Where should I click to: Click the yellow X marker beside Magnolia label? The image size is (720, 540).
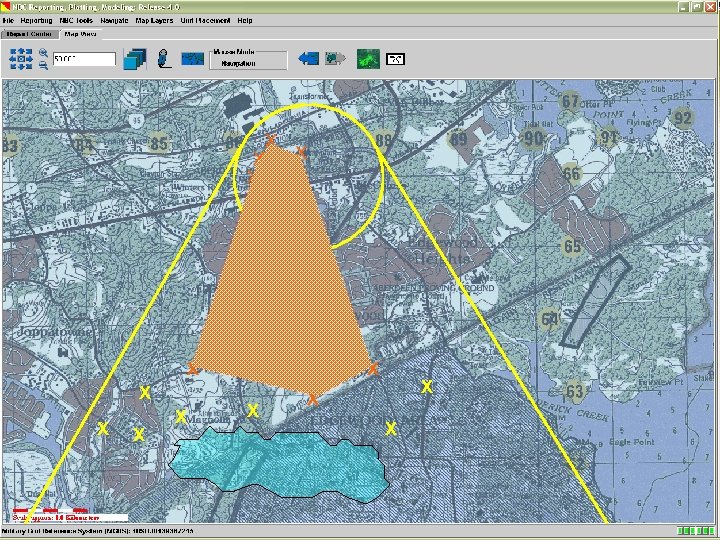[181, 416]
